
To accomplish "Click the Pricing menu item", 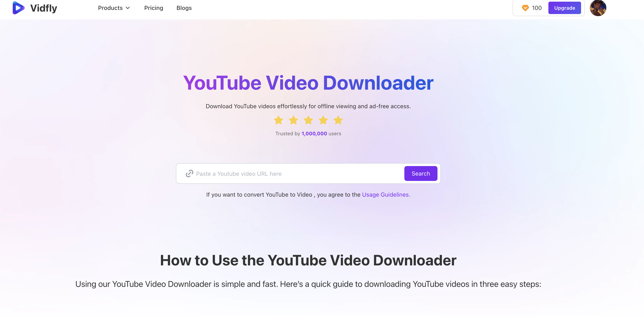I will tap(154, 7).
